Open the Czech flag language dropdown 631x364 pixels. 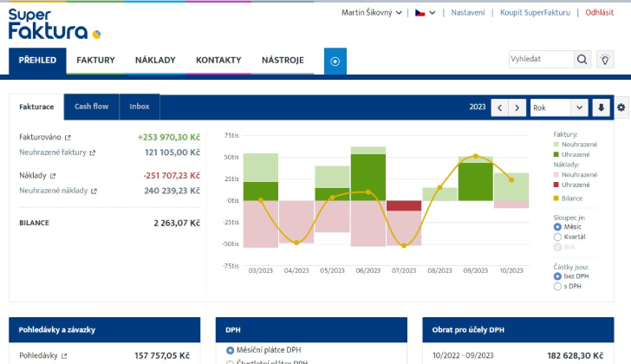point(425,13)
